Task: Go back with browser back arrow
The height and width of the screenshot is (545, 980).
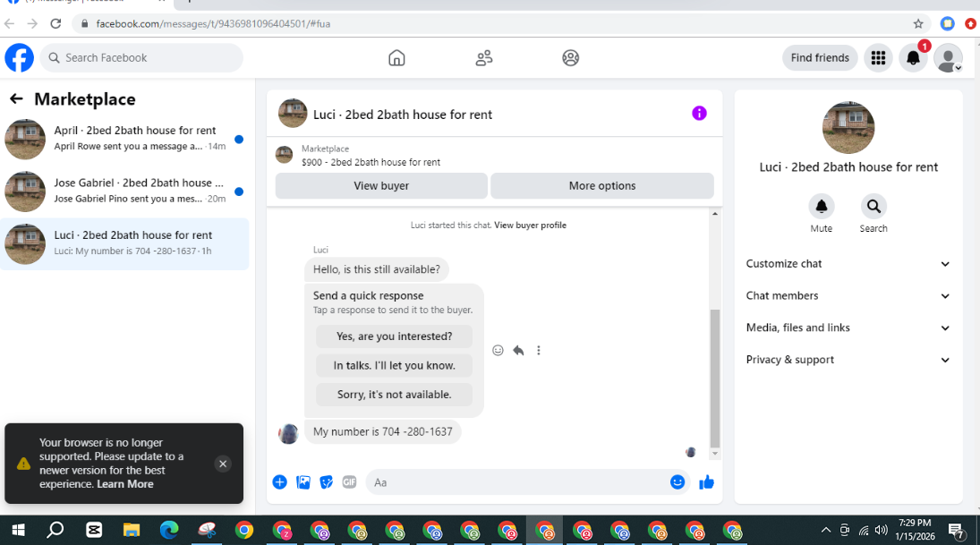Action: tap(9, 24)
